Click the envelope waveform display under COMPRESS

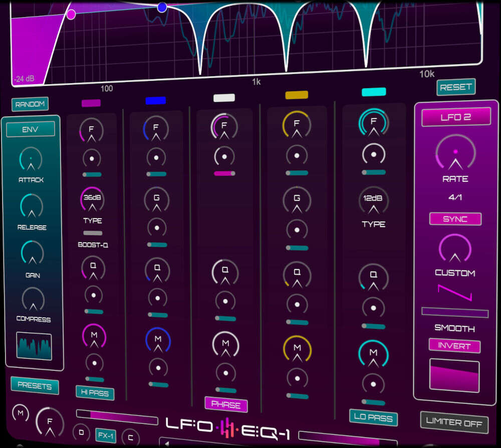(34, 345)
